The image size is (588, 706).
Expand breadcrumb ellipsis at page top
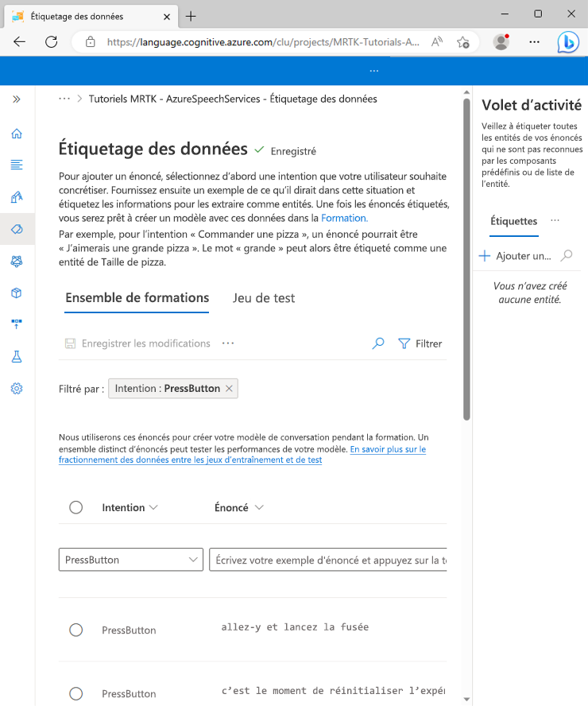tap(64, 99)
